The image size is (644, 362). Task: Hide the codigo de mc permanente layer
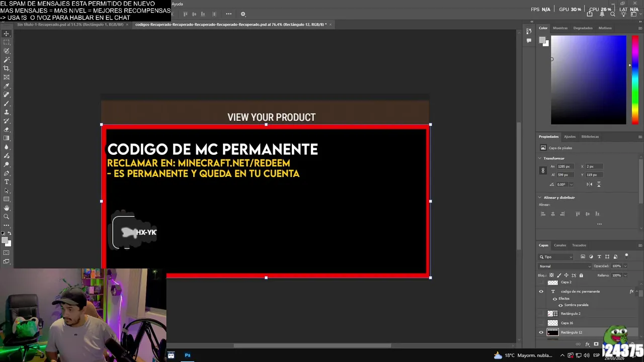[x=541, y=292]
